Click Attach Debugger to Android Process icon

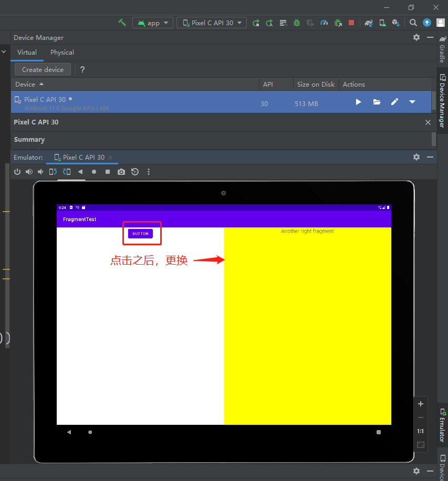click(x=338, y=23)
